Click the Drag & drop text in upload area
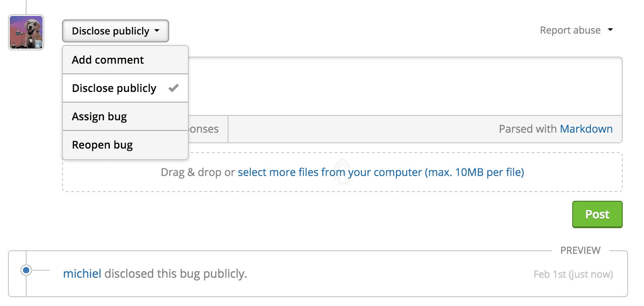Viewport: 644px width, 306px height. click(x=197, y=172)
